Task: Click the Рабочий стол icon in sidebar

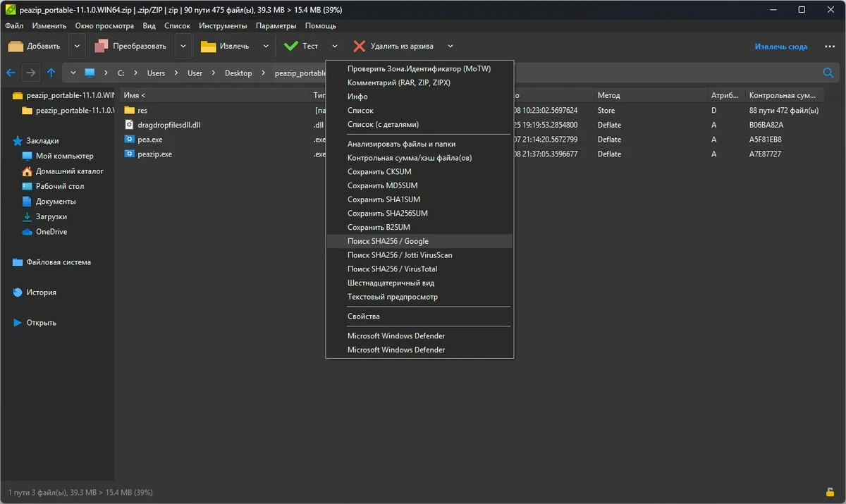Action: coord(27,186)
